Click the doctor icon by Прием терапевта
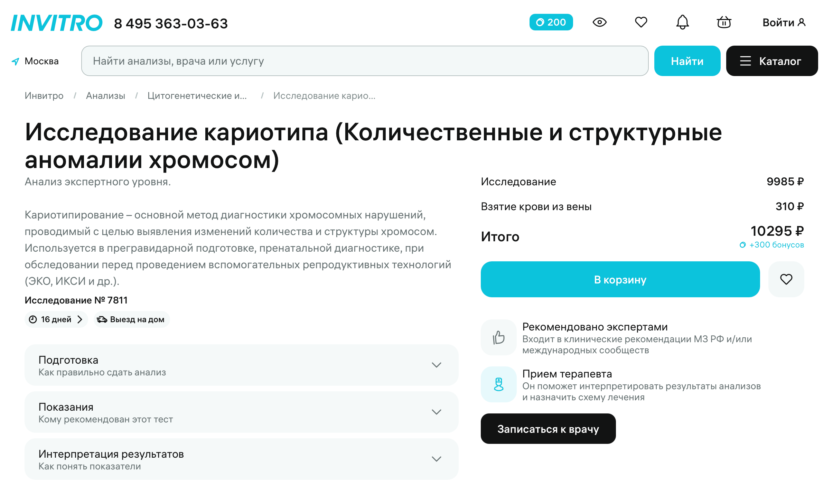The height and width of the screenshot is (504, 833). coord(498,384)
